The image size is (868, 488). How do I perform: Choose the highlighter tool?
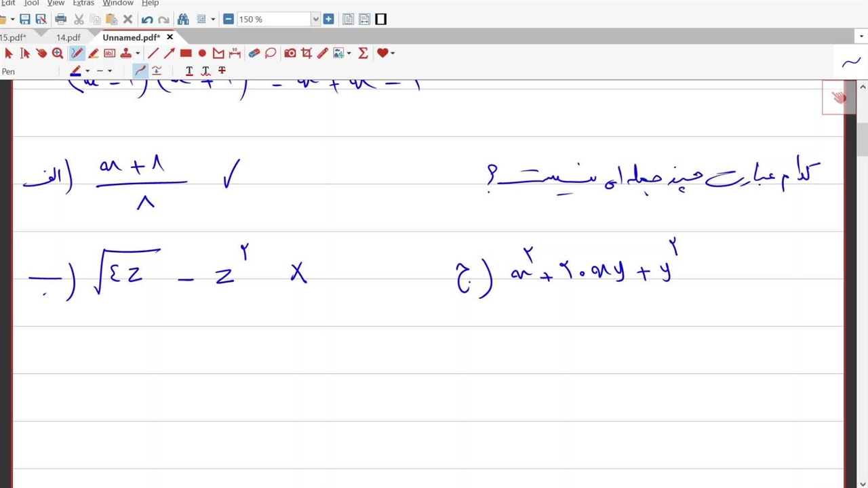[x=93, y=53]
